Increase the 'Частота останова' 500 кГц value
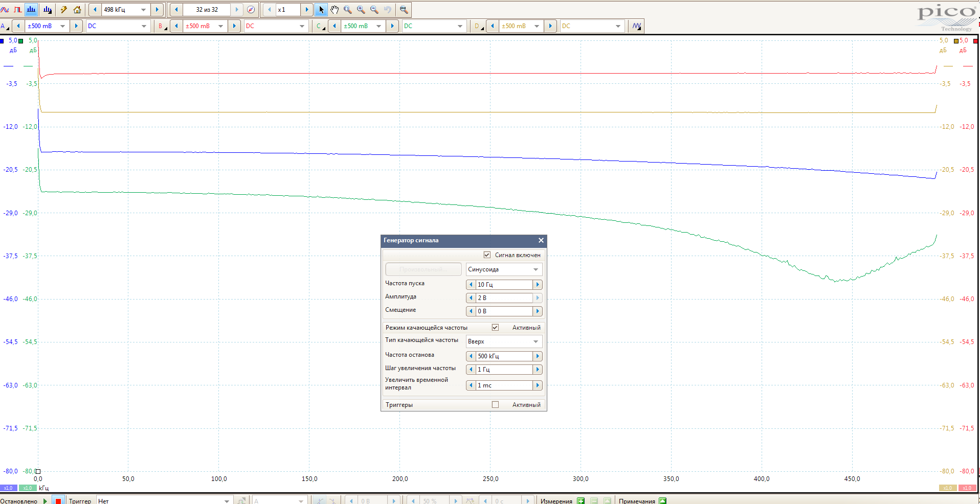 pyautogui.click(x=538, y=356)
